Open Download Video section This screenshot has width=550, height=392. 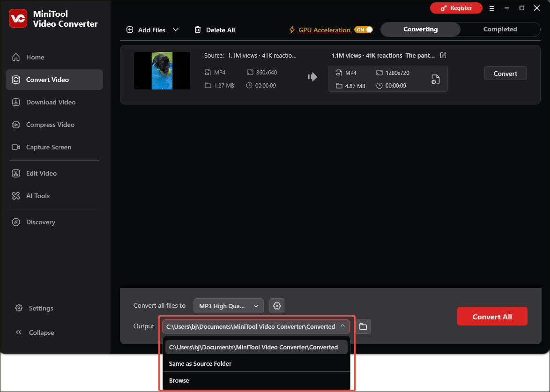(54, 102)
